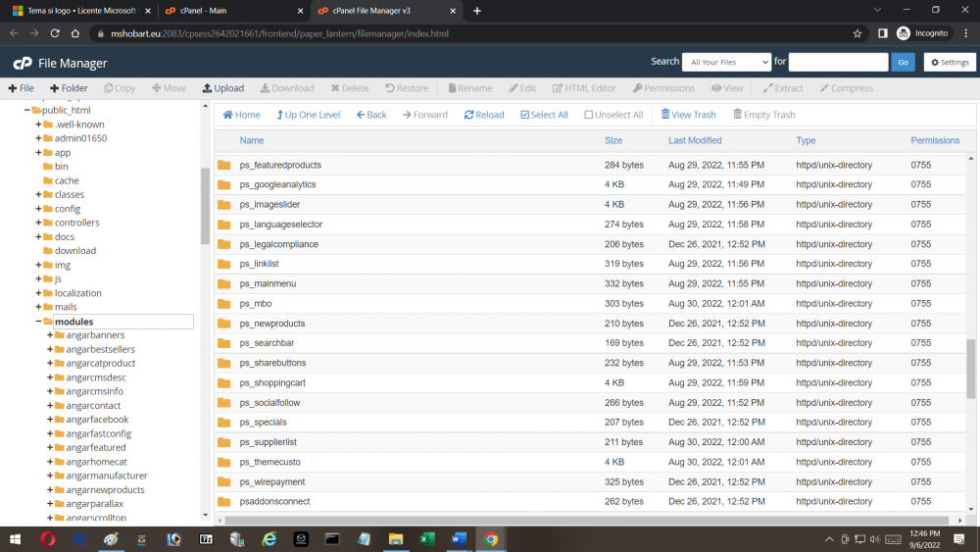The height and width of the screenshot is (552, 980).
Task: Select the img folder in tree
Action: tap(62, 265)
